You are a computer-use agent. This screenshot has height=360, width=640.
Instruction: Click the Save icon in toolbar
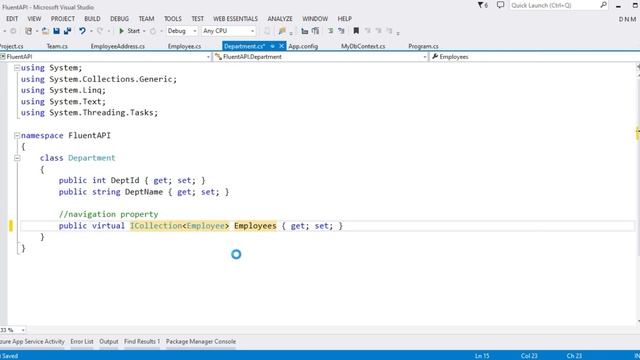(56, 31)
